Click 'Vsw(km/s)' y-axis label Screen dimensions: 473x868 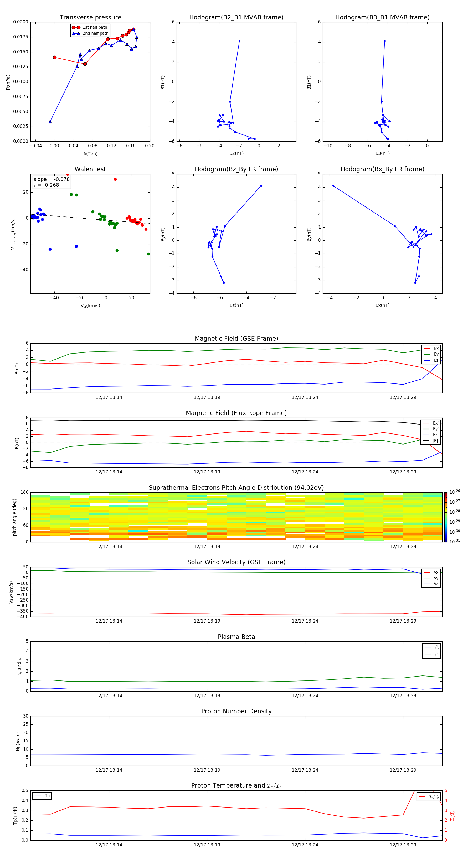click(x=11, y=592)
